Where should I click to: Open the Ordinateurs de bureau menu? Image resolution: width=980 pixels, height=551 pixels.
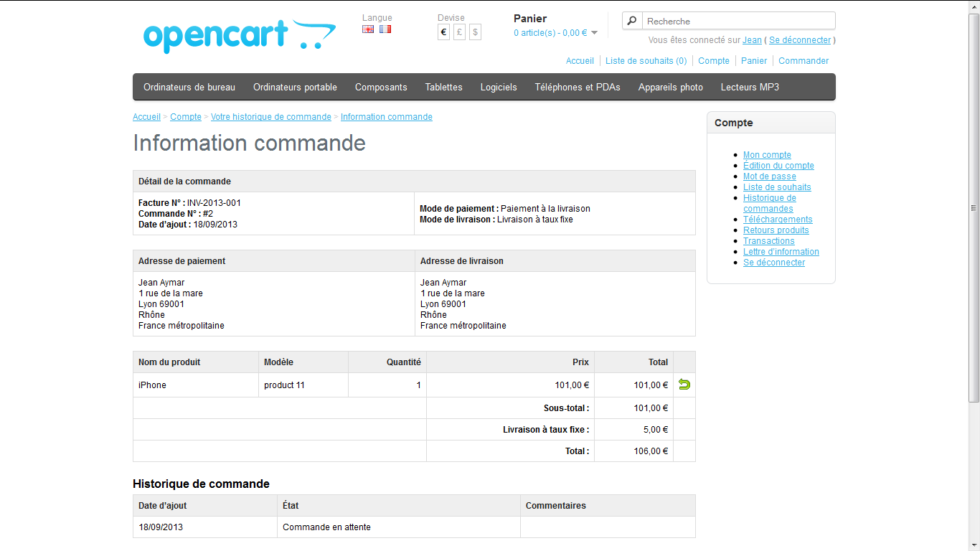[189, 88]
